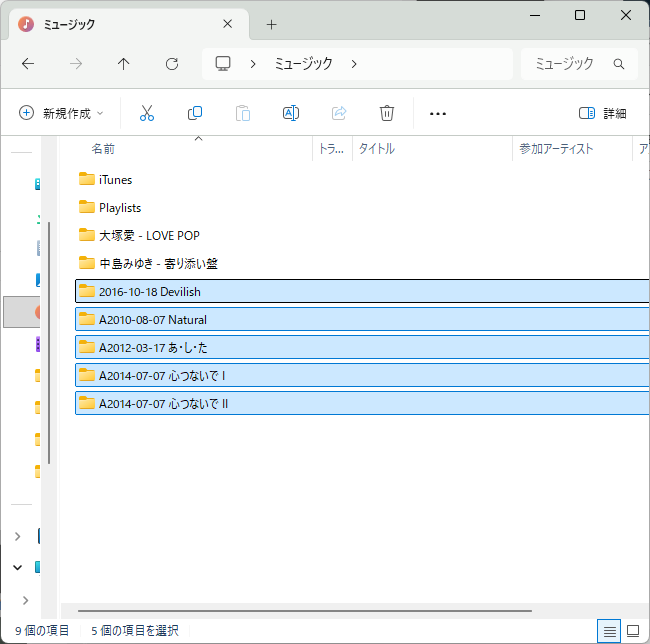
Task: Select folder A2014-07-07 心つないで II
Action: pyautogui.click(x=362, y=403)
